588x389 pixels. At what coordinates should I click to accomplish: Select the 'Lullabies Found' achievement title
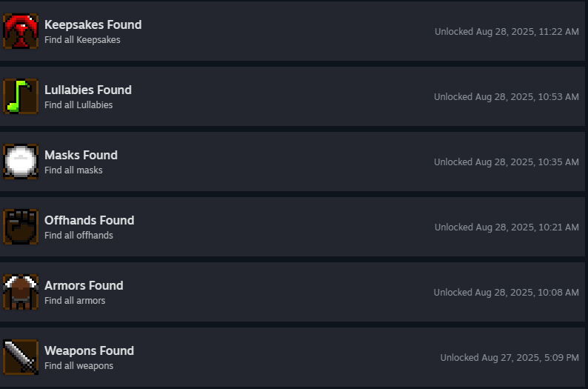87,90
